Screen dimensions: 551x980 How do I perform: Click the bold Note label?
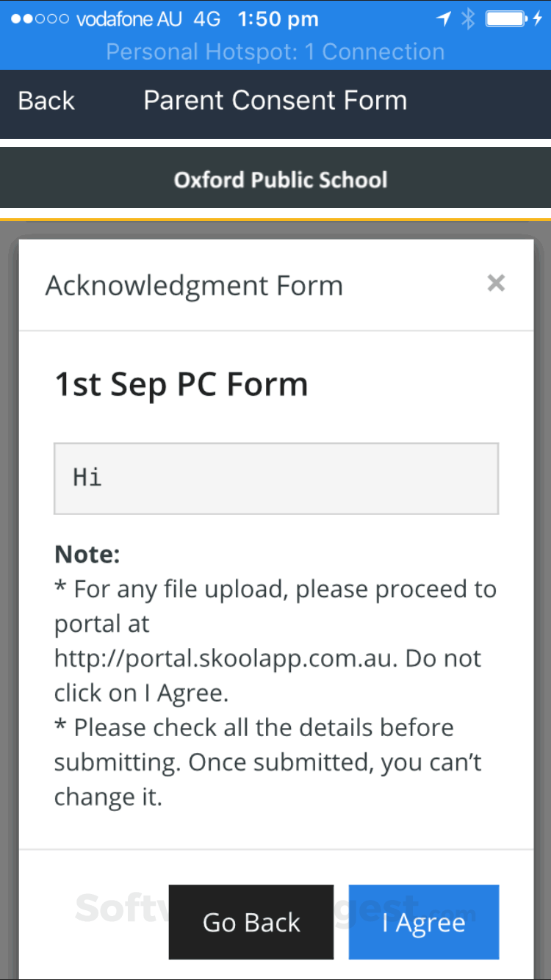click(x=87, y=555)
